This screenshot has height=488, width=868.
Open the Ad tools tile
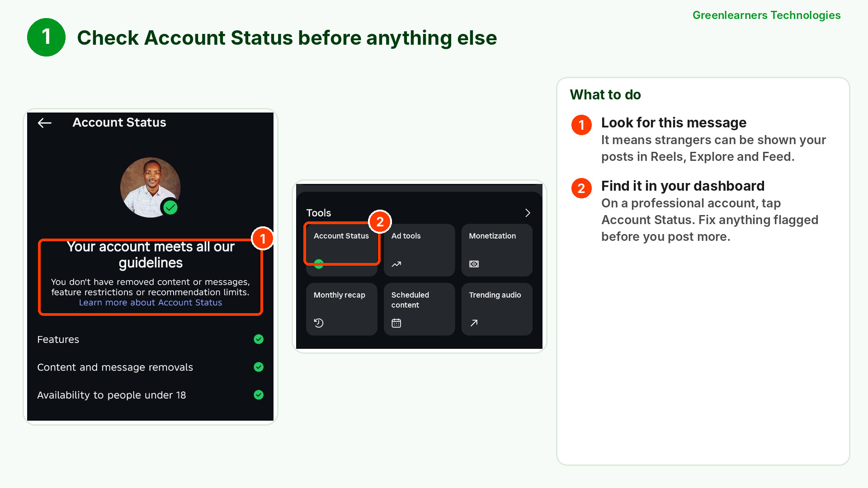click(x=420, y=250)
